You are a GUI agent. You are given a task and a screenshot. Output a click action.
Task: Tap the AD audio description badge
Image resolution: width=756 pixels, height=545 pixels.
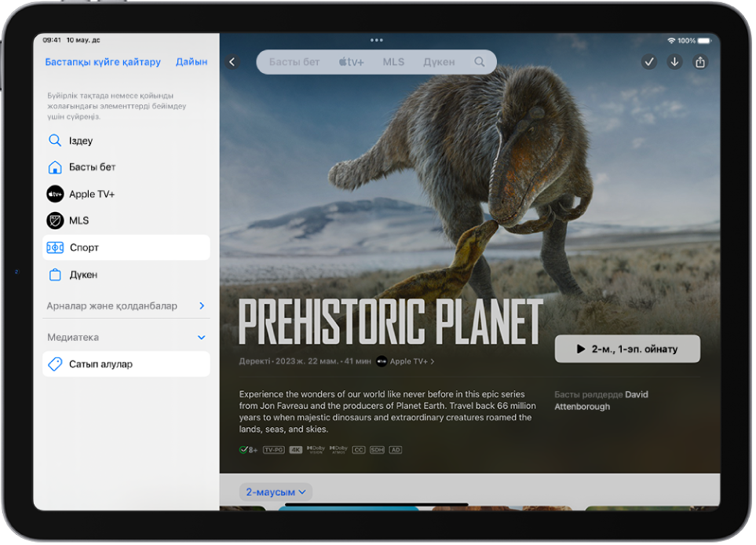(396, 451)
